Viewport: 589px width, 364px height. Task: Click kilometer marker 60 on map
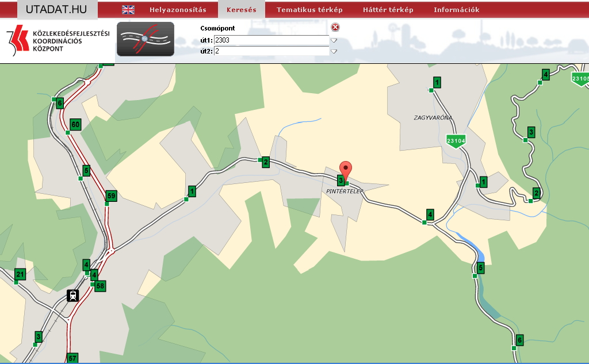[x=75, y=125]
